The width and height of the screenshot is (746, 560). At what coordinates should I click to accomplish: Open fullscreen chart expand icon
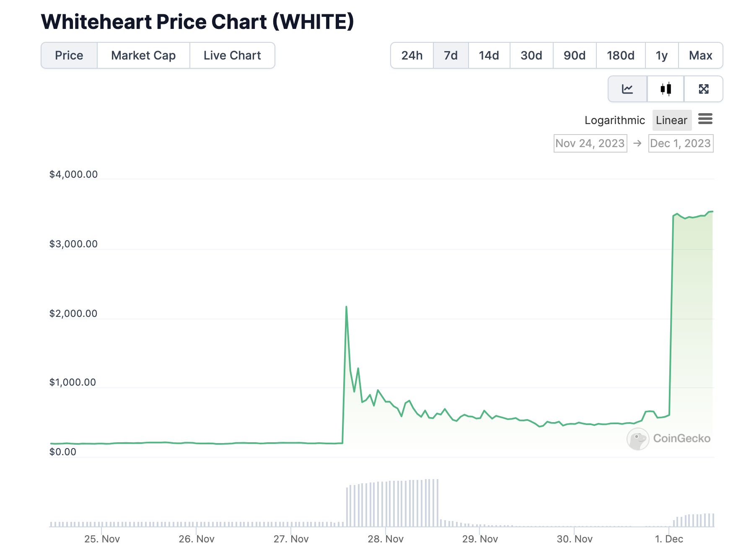click(x=704, y=89)
